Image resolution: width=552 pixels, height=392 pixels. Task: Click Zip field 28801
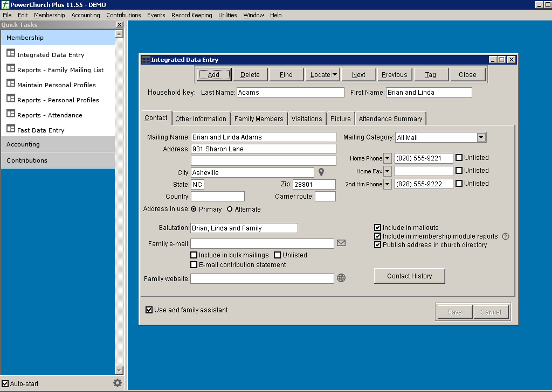(314, 185)
